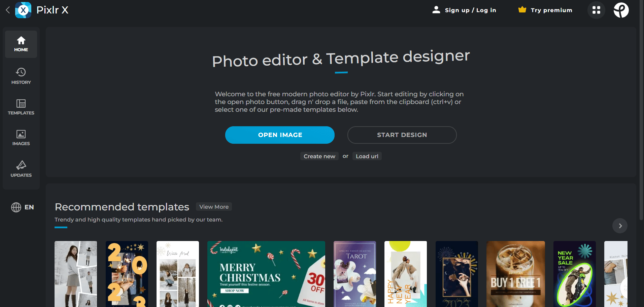Viewport: 644px width, 307px height.
Task: Open the apps grid menu icon
Action: [x=596, y=10]
